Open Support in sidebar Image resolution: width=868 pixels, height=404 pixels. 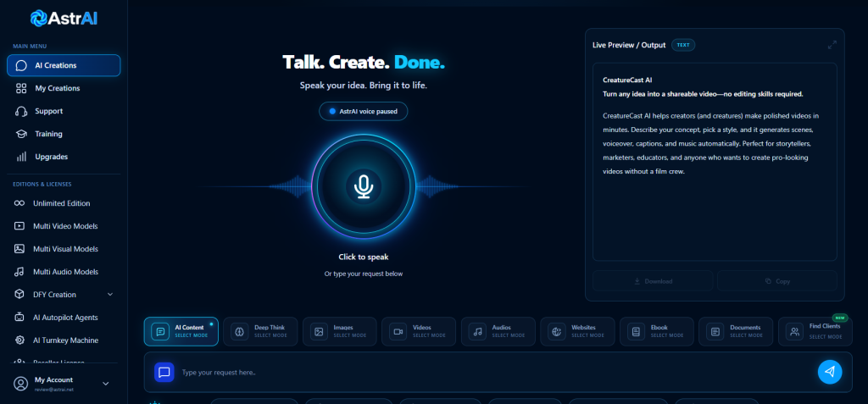coord(64,111)
